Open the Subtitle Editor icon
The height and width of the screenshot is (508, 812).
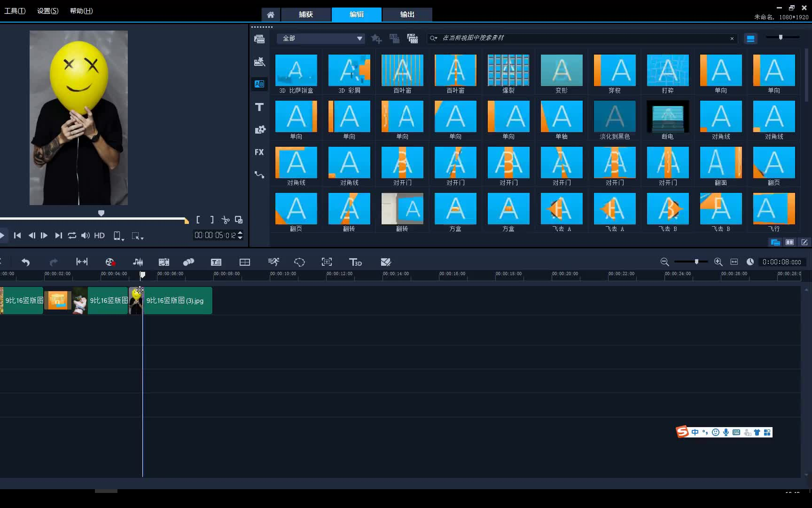216,262
